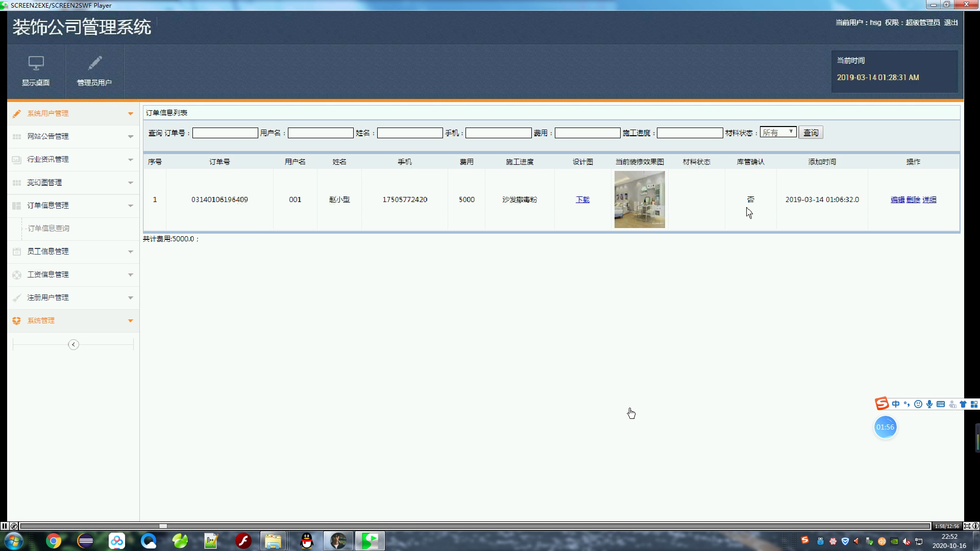This screenshot has width=980, height=551.
Task: Click the pencil icon beside 系统用户管理
Action: click(x=17, y=113)
